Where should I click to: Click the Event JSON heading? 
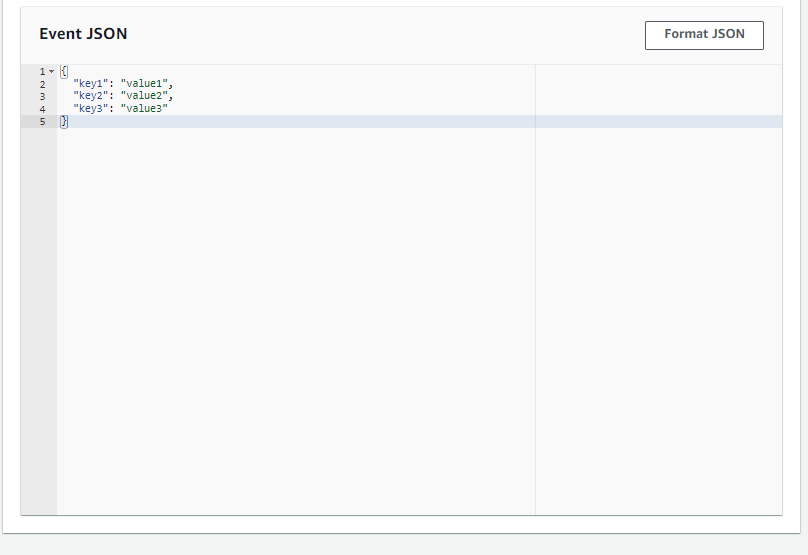[x=83, y=34]
